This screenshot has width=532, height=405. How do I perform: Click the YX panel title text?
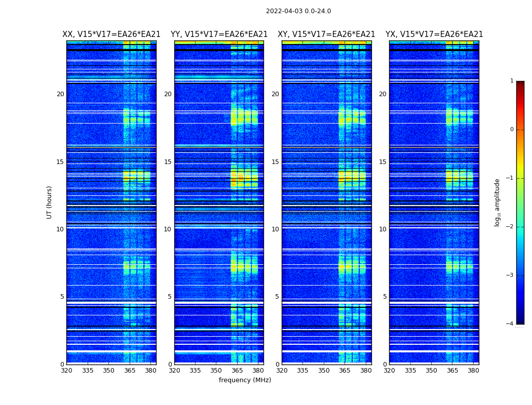pyautogui.click(x=434, y=34)
